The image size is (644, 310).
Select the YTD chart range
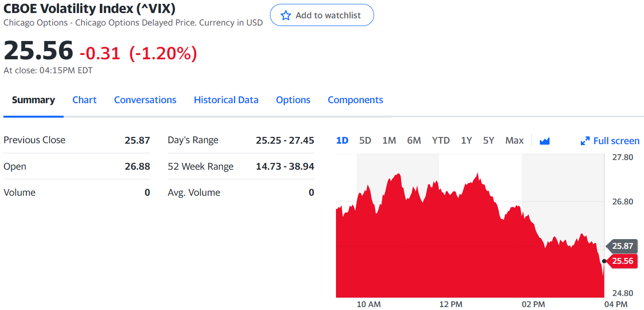[x=441, y=140]
